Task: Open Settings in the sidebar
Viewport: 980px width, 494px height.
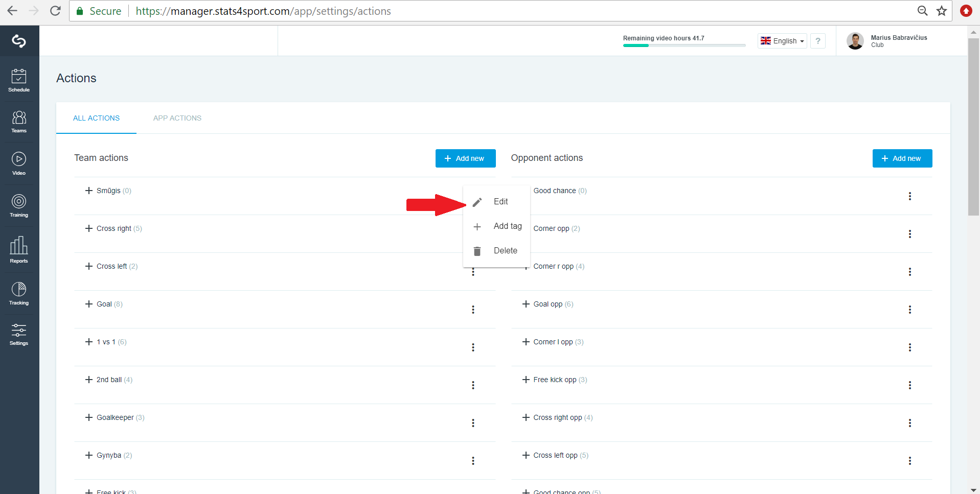Action: click(x=19, y=334)
